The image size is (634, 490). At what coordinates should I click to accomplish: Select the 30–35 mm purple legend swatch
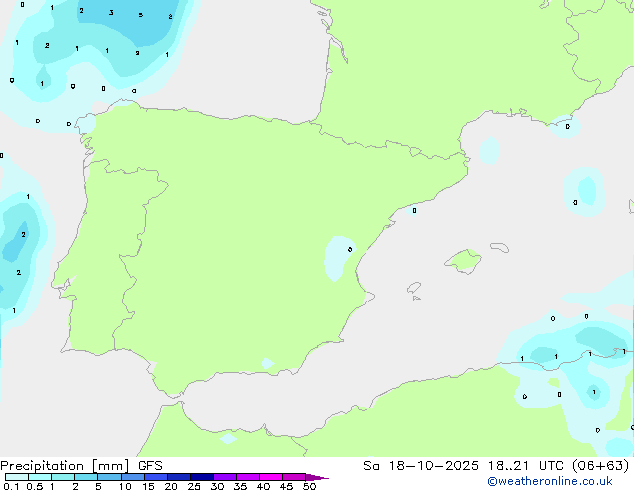tap(225, 477)
